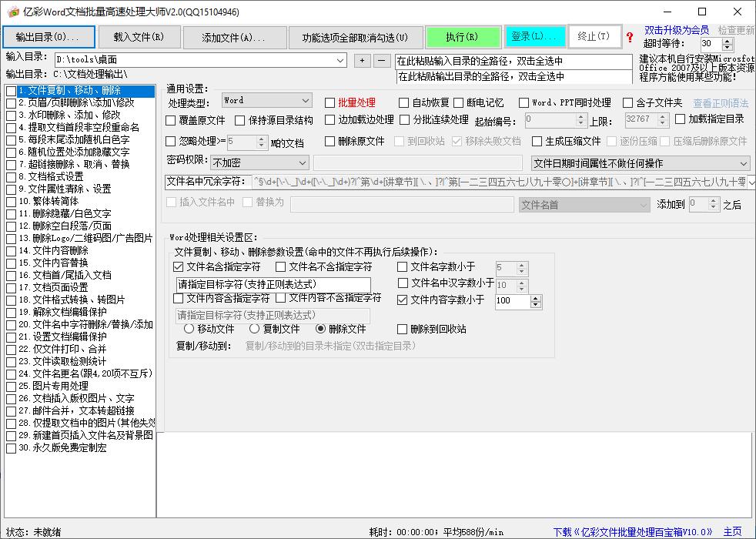This screenshot has height=539, width=756.
Task: Click 功能选项全部取消勾选(U) button
Action: (356, 37)
